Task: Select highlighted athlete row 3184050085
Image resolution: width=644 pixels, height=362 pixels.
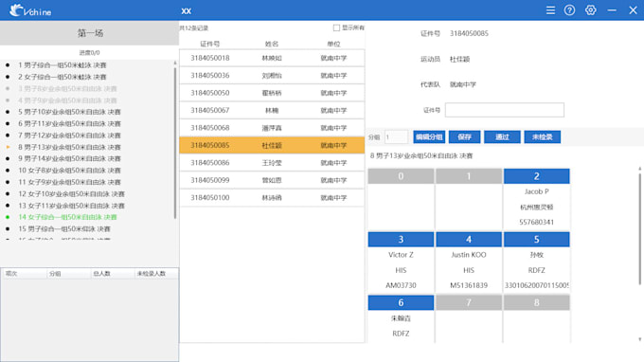Action: pos(272,145)
